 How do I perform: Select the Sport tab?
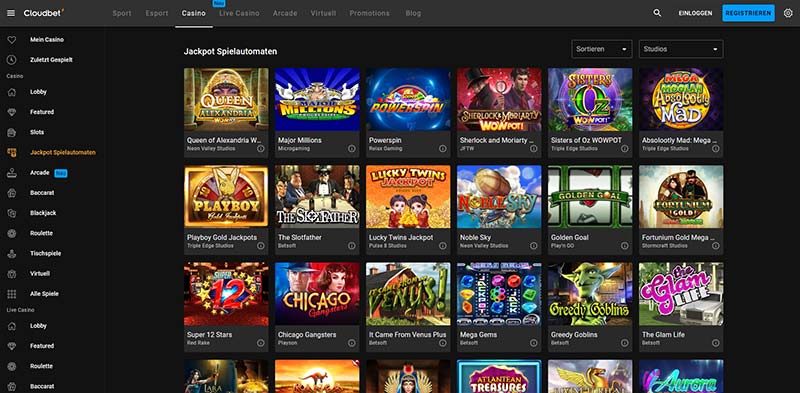pyautogui.click(x=122, y=13)
